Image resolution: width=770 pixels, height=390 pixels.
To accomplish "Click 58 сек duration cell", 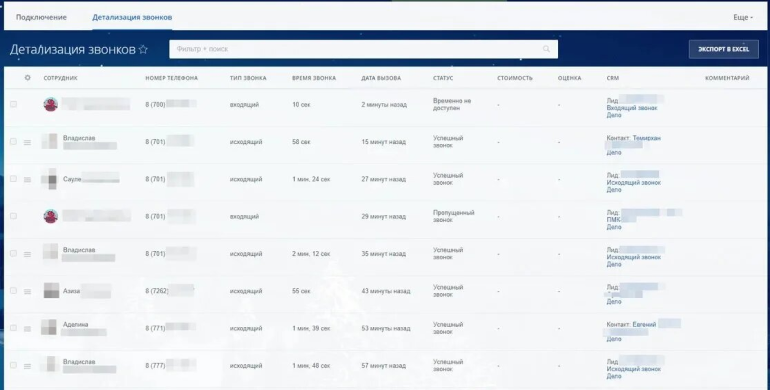I will point(302,142).
